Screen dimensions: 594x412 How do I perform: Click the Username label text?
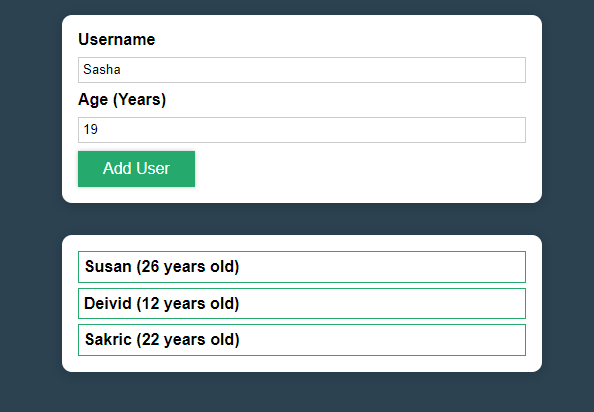pos(117,39)
